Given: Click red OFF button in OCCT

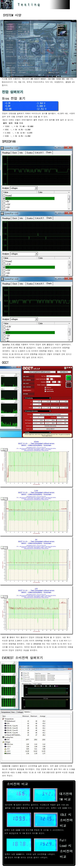Looking at the screenshot, I should pyautogui.click(x=69, y=384).
